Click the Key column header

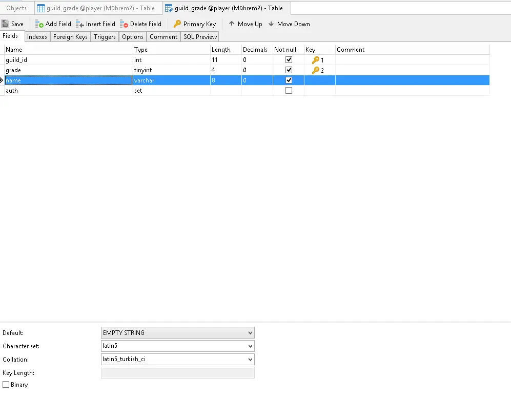click(320, 50)
